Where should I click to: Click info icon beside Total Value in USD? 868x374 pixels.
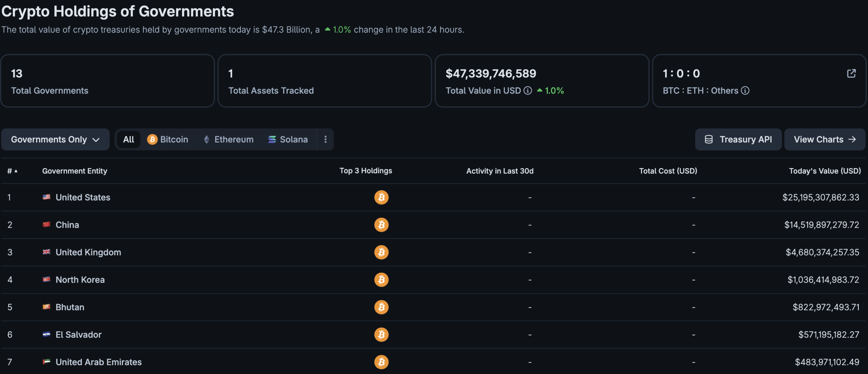pos(528,90)
